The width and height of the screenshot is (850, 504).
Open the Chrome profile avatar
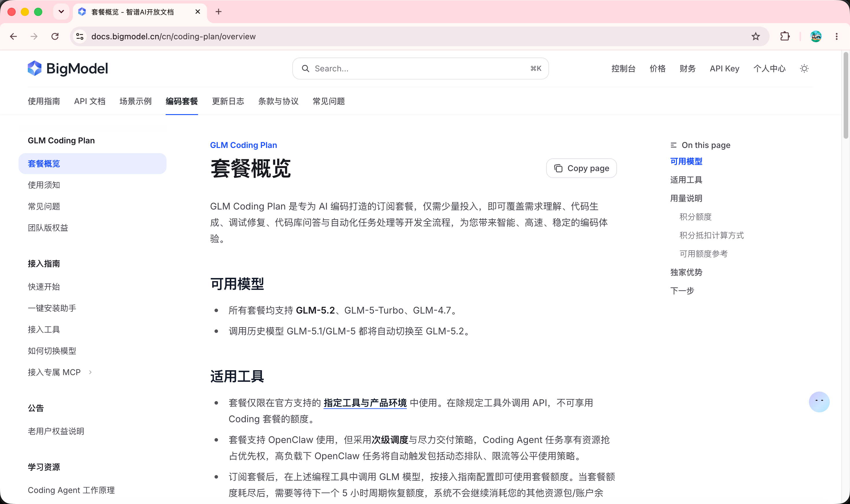click(816, 36)
